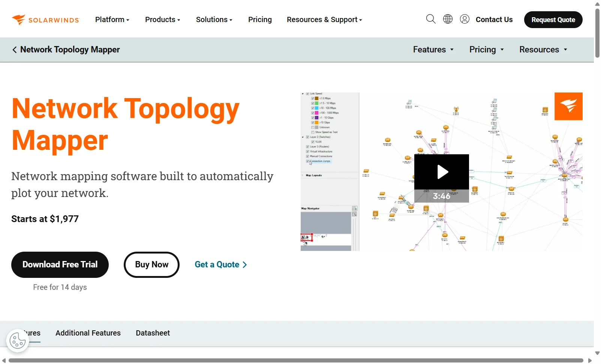Open the Pricing dropdown in the sub-navigation
Viewport: 601px width, 364px height.
pyautogui.click(x=487, y=49)
